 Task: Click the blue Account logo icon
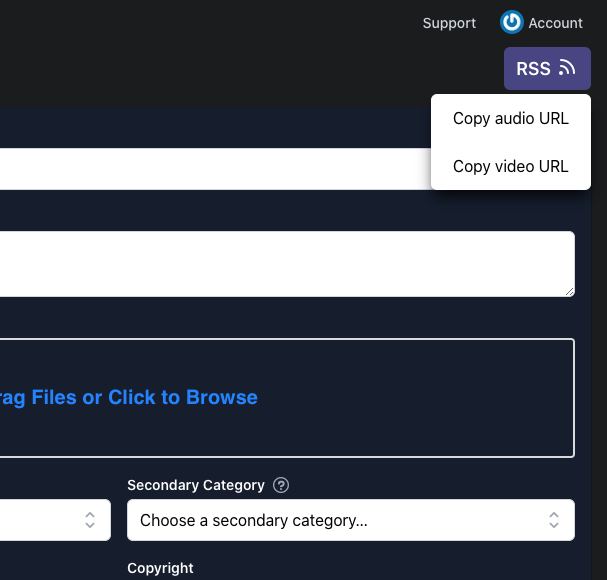512,22
